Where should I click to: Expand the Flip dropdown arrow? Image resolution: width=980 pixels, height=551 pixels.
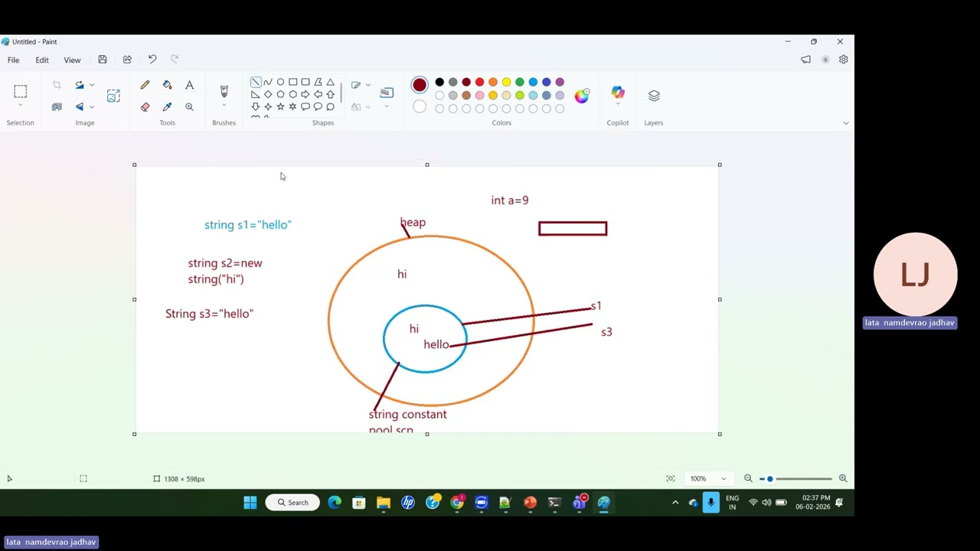click(x=92, y=107)
